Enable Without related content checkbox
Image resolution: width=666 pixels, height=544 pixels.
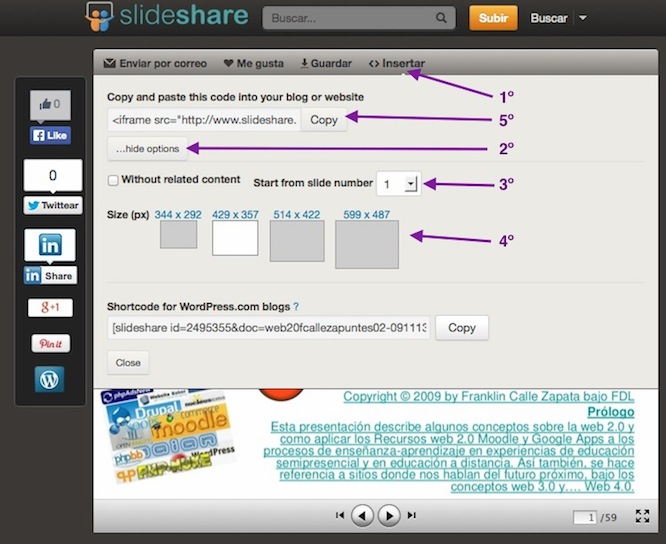pos(113,180)
